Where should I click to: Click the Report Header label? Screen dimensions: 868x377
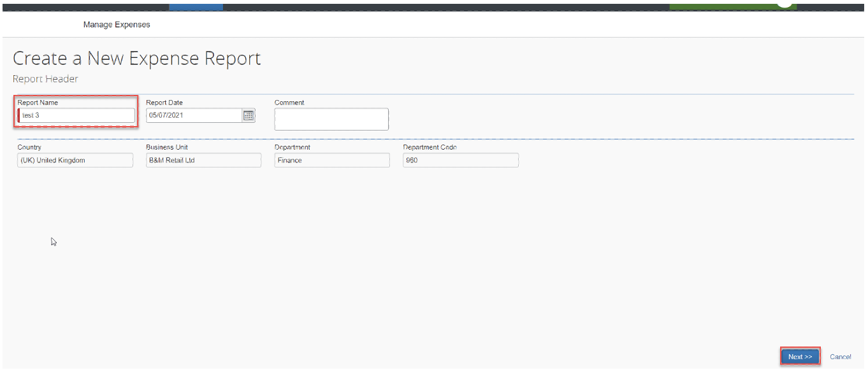[45, 78]
